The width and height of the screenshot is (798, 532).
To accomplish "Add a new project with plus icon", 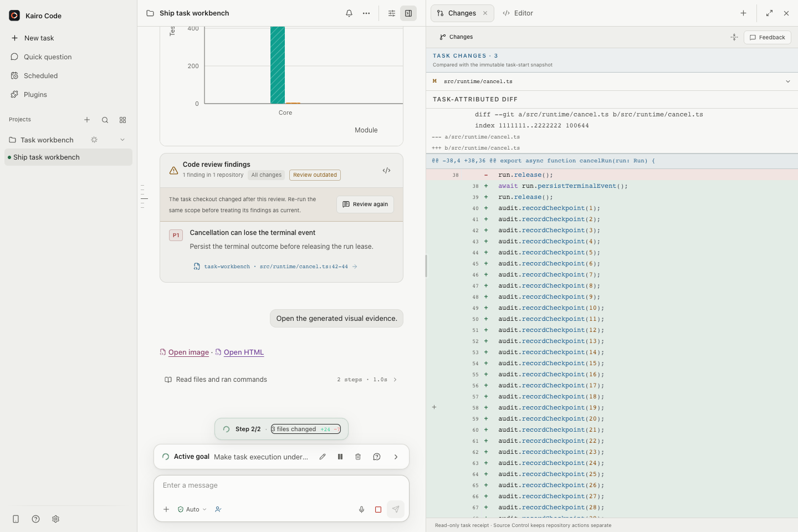I will pos(87,120).
